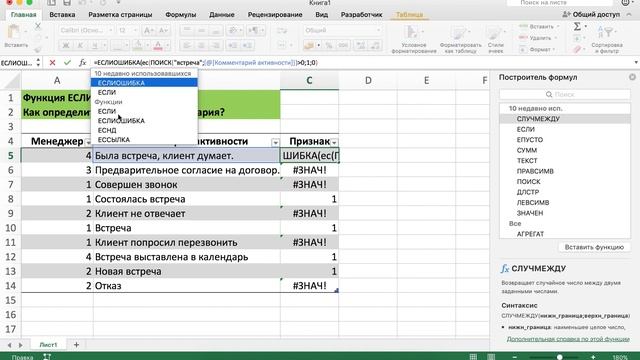This screenshot has width=640, height=360.
Task: Toggle Bold formatting in the ribbon
Action: point(65,45)
